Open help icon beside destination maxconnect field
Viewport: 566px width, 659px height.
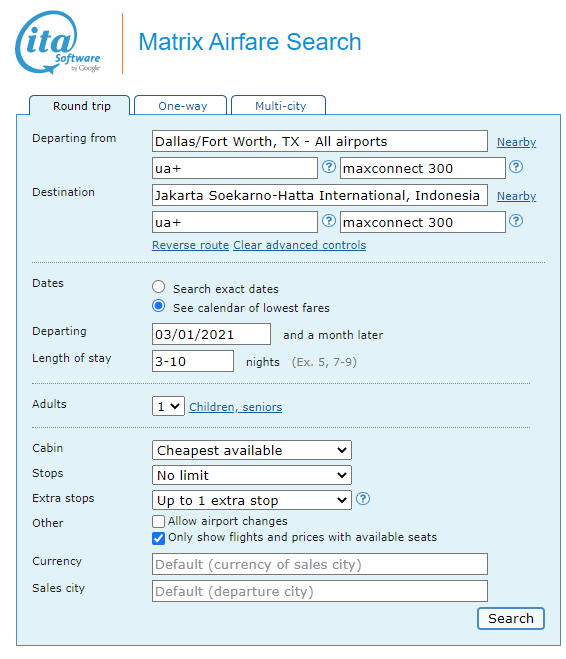[516, 221]
